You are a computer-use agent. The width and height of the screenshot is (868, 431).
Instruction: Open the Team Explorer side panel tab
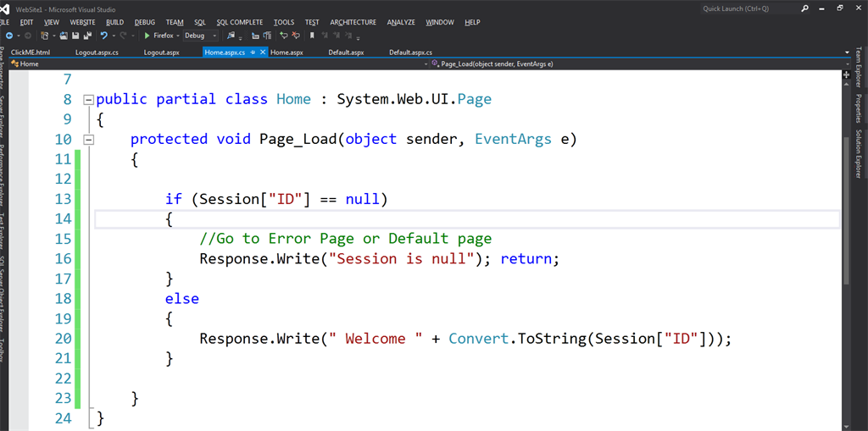pyautogui.click(x=859, y=68)
